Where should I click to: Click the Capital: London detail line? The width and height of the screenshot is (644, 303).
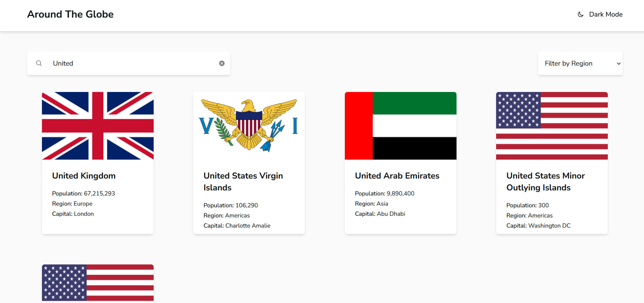click(73, 214)
